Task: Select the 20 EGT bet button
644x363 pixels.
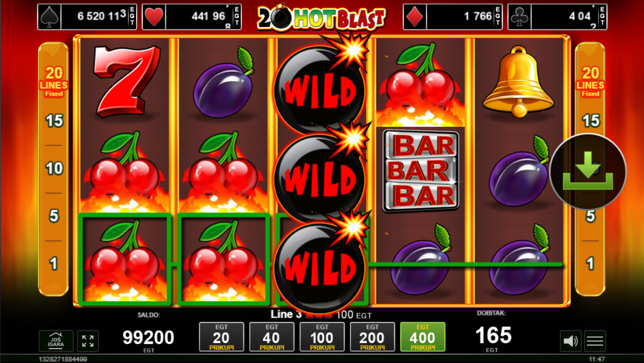Action: point(221,337)
